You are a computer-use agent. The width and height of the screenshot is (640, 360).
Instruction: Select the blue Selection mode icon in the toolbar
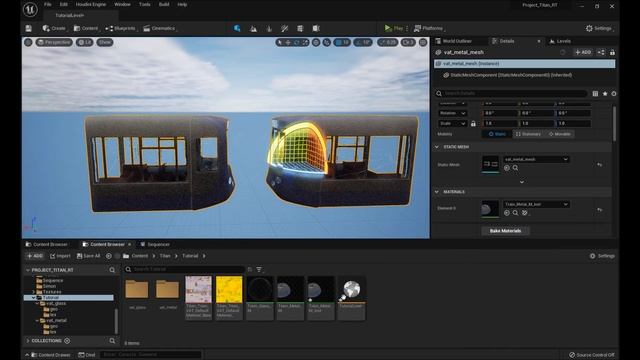coord(237,28)
